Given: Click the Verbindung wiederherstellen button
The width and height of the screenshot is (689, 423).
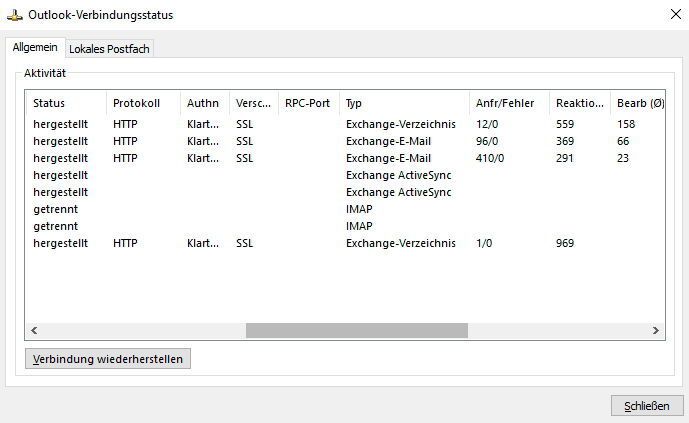Looking at the screenshot, I should pos(108,359).
